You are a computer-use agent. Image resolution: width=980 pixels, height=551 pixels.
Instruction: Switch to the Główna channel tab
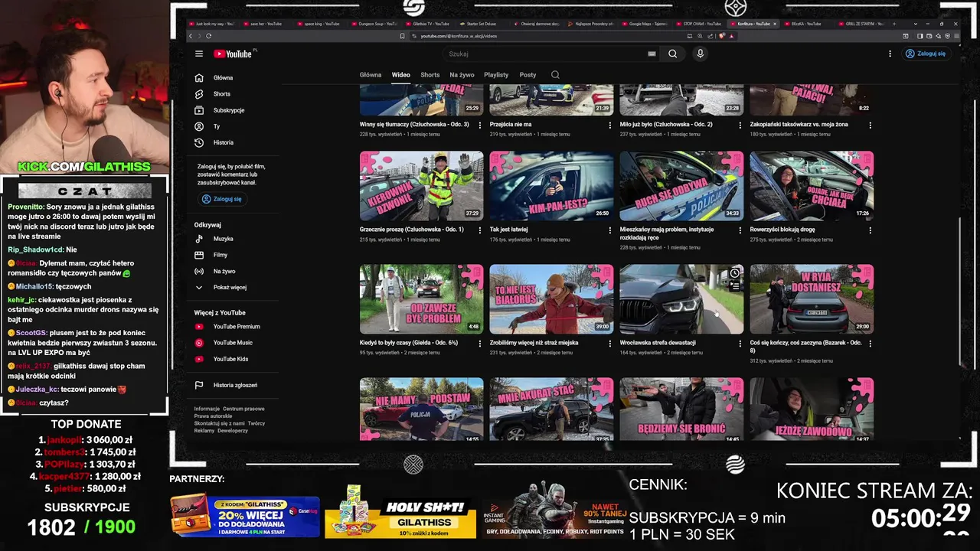tap(371, 75)
